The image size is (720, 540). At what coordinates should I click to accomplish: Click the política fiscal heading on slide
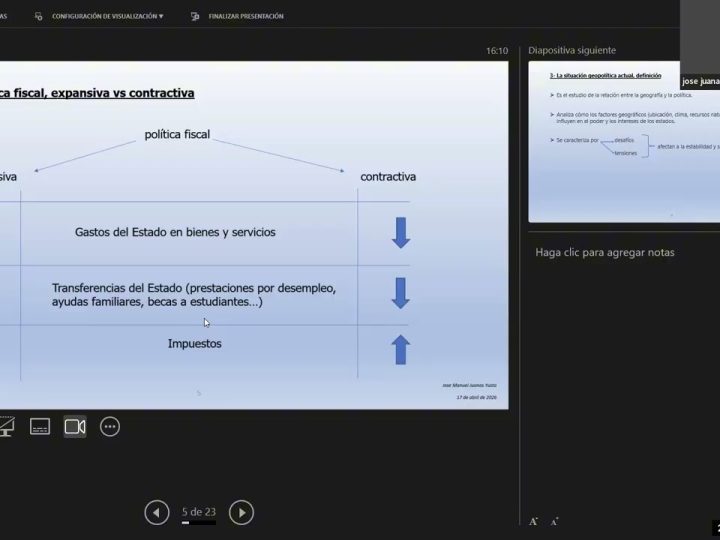click(177, 134)
